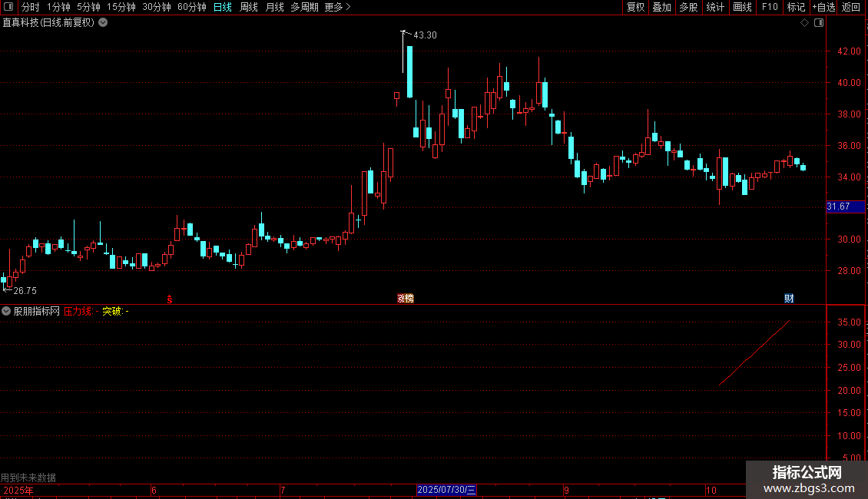Click the 2025年 label on time axis
Image resolution: width=868 pixels, height=499 pixels.
18,490
